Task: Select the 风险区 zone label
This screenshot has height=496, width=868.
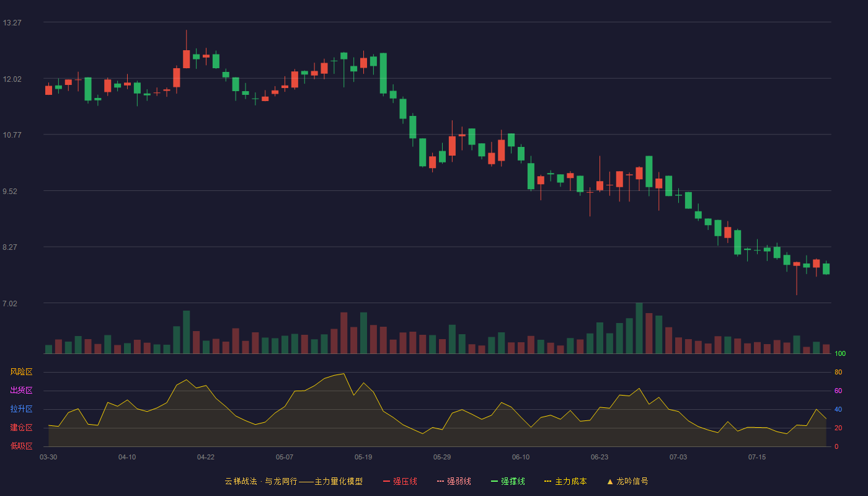Action: pos(21,372)
